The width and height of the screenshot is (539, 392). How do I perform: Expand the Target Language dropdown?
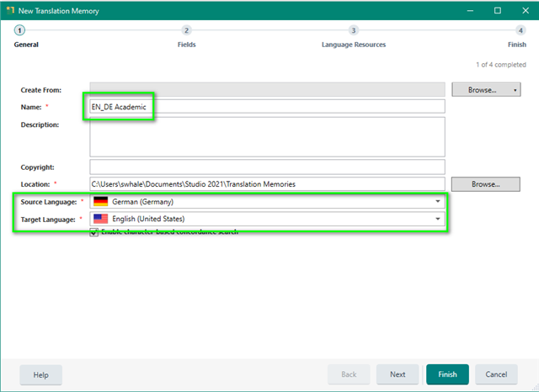[438, 219]
